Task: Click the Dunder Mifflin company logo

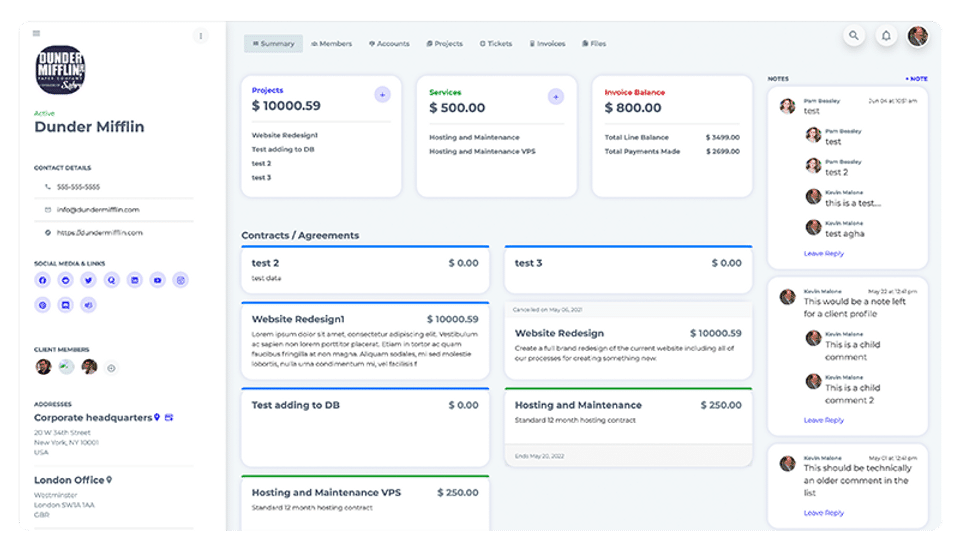Action: [60, 70]
